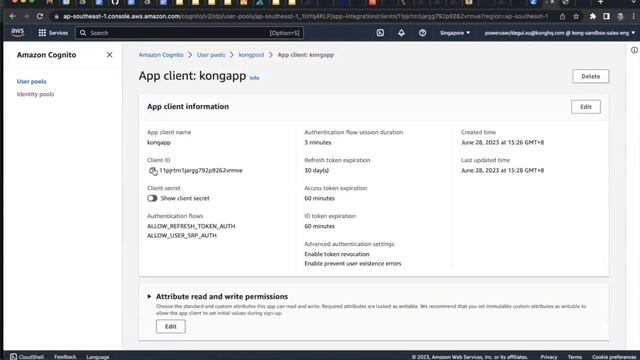Viewport: 640px width, 360px height.
Task: Click the browser address bar URL
Action: click(x=305, y=16)
